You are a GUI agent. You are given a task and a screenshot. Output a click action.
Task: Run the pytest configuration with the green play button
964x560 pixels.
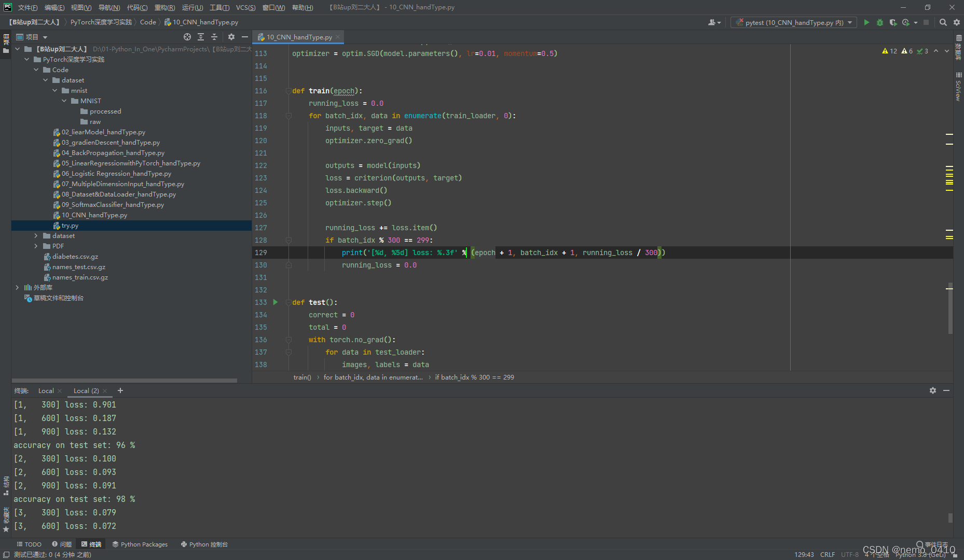click(x=866, y=22)
